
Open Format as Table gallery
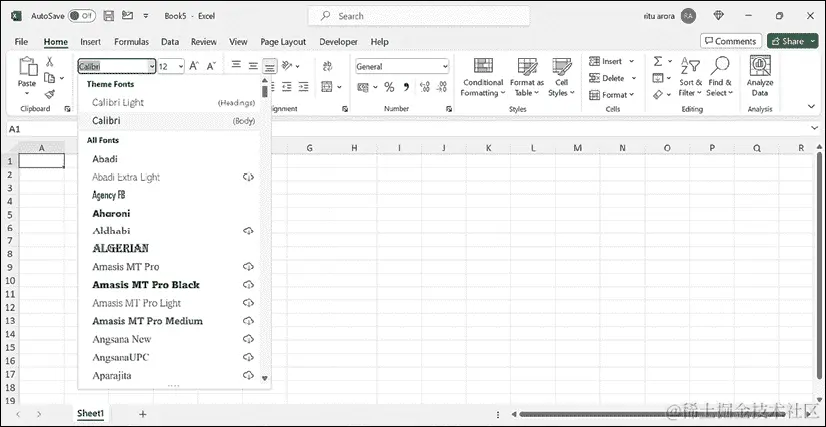tap(527, 77)
